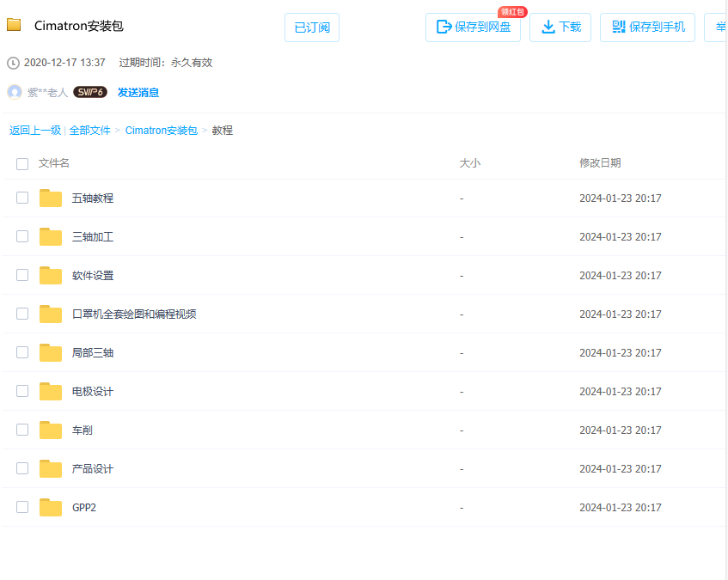Image resolution: width=728 pixels, height=580 pixels.
Task: Open the 软件设置 folder name
Action: click(93, 276)
